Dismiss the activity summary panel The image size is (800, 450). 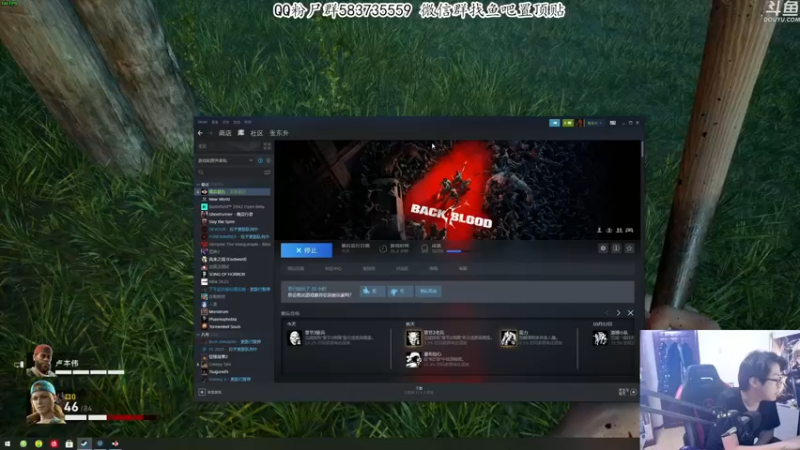631,313
